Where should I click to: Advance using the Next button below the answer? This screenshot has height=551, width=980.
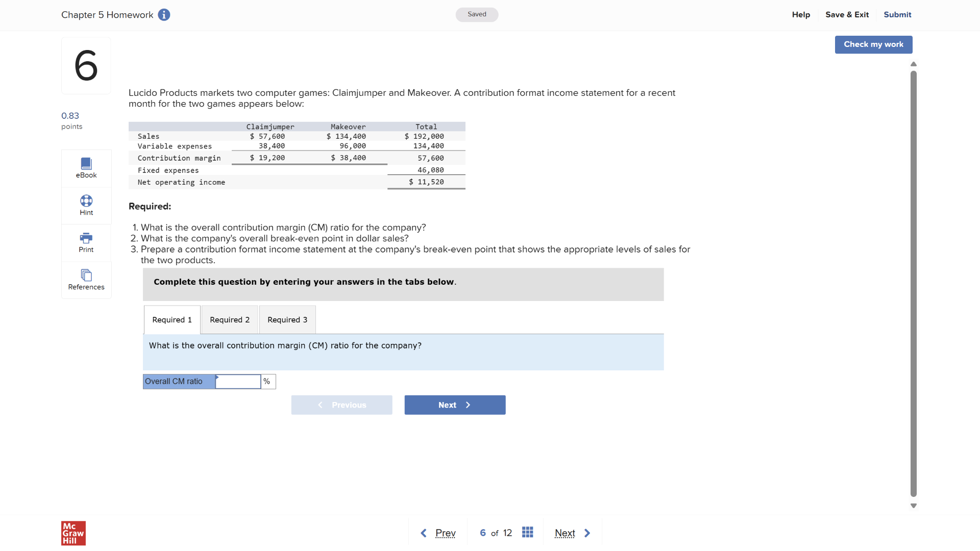(454, 405)
